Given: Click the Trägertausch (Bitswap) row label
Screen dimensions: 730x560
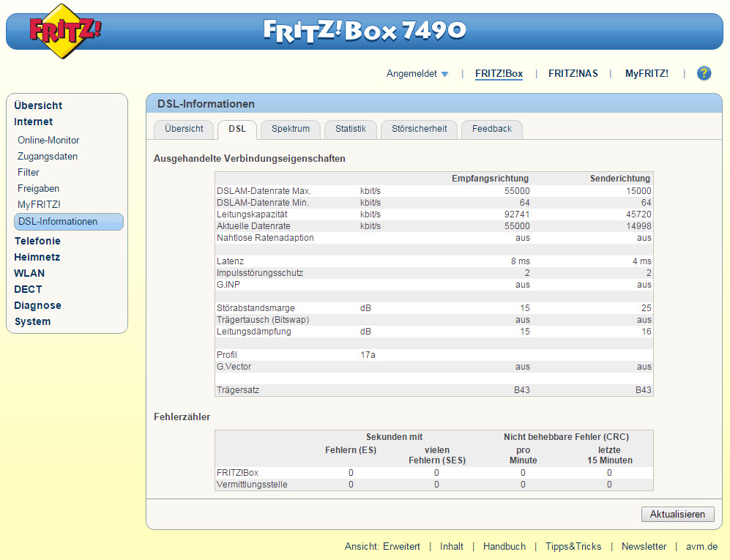Looking at the screenshot, I should [x=263, y=320].
